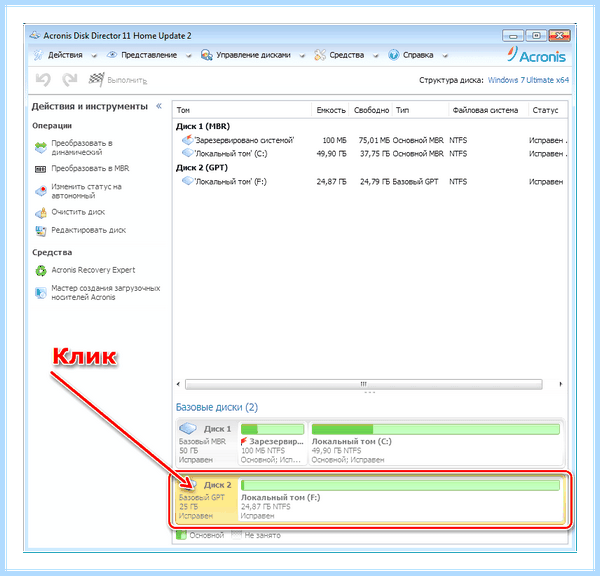
Task: Click the Изменить статус на автономный icon
Action: pos(41,191)
